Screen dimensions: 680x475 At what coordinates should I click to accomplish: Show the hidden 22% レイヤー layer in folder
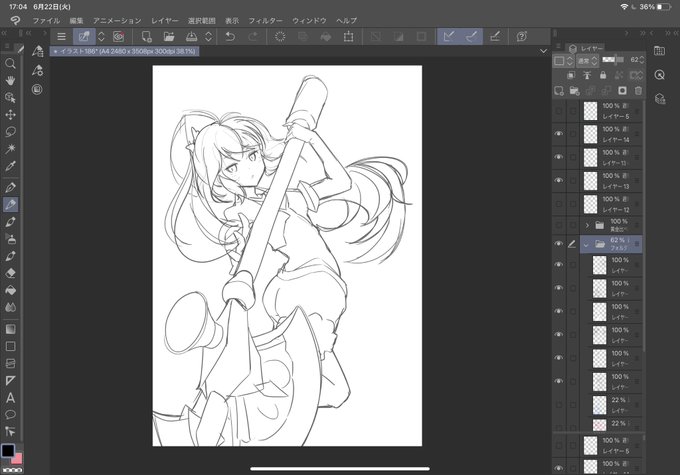[x=559, y=404]
